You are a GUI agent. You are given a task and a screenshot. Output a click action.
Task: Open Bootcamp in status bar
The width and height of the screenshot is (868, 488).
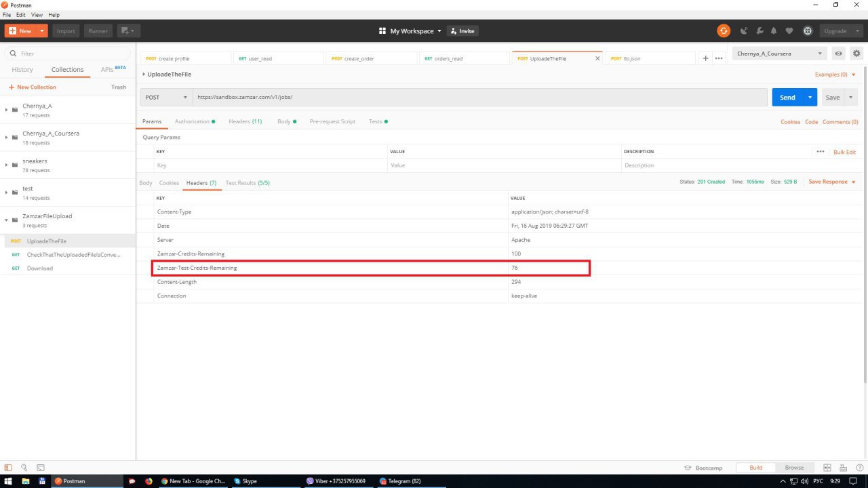point(703,468)
